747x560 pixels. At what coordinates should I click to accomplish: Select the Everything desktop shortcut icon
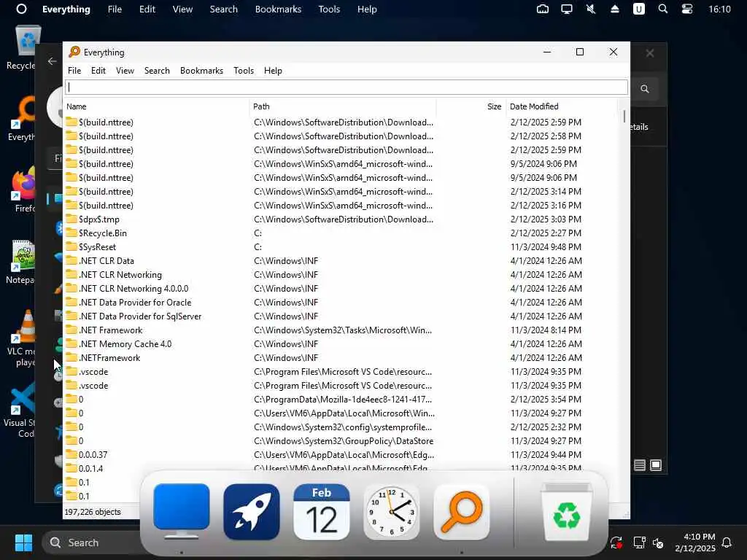[x=24, y=119]
